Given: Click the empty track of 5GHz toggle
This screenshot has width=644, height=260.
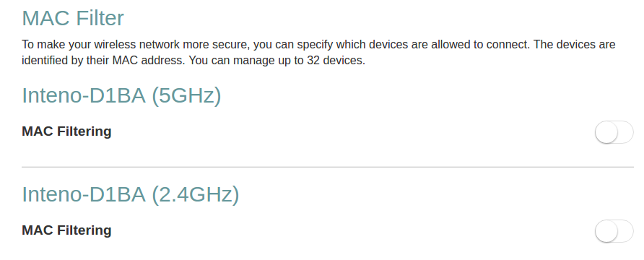Looking at the screenshot, I should [x=625, y=132].
